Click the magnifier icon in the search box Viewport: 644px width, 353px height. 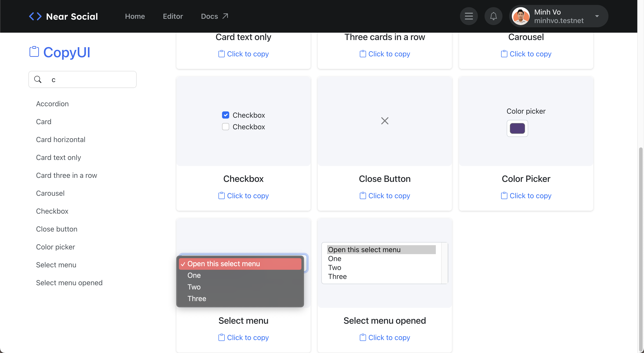[x=38, y=80]
